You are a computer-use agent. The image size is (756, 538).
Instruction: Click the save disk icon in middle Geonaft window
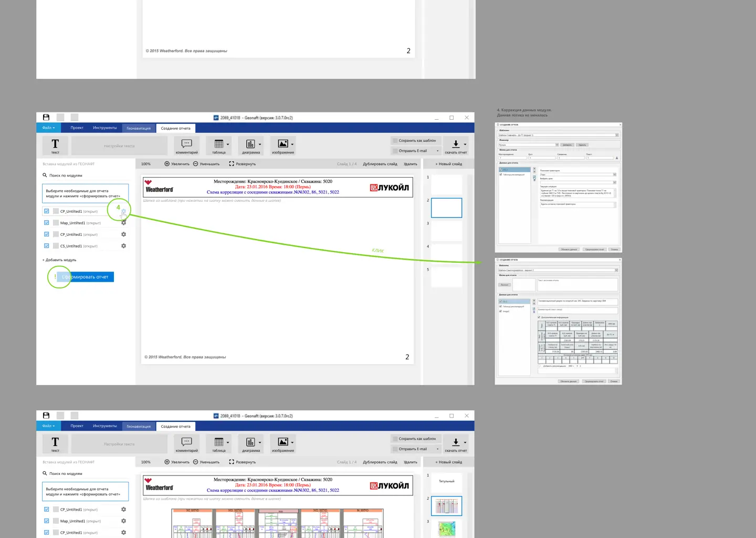tap(46, 118)
